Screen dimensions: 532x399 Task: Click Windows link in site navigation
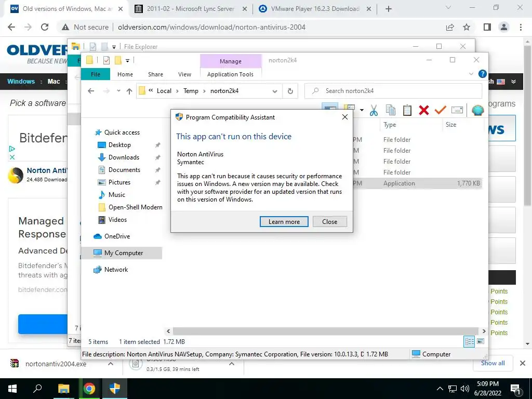point(21,82)
